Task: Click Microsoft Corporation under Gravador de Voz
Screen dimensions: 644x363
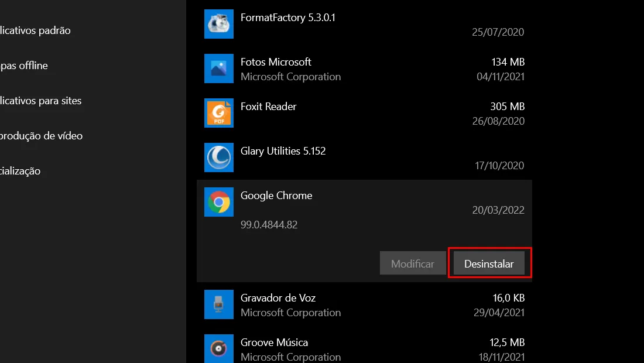Action: pos(291,313)
